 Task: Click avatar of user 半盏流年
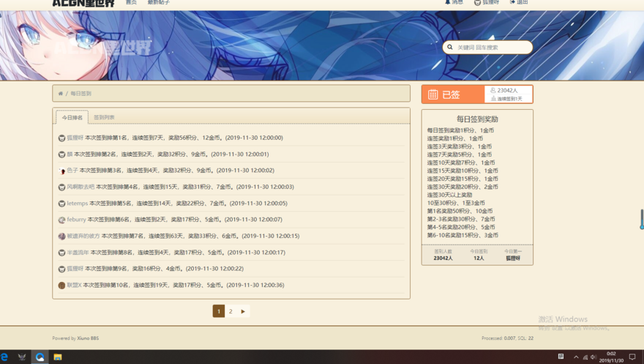(x=61, y=253)
